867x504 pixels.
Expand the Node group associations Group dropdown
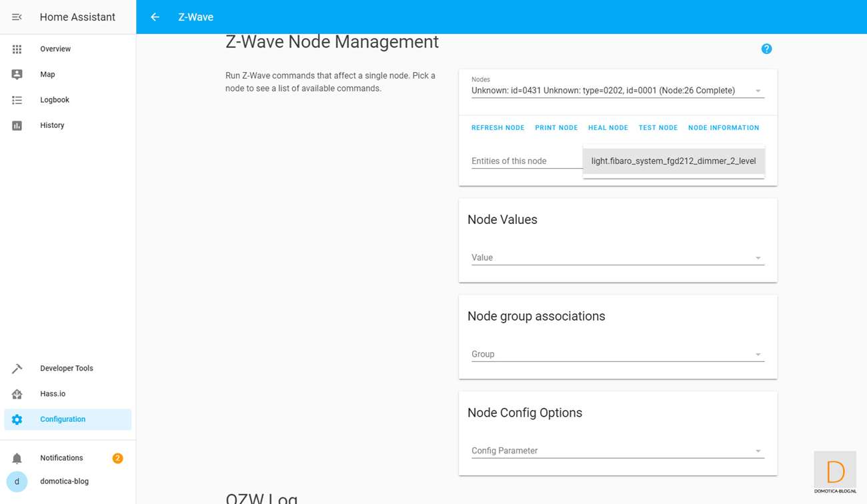(758, 355)
